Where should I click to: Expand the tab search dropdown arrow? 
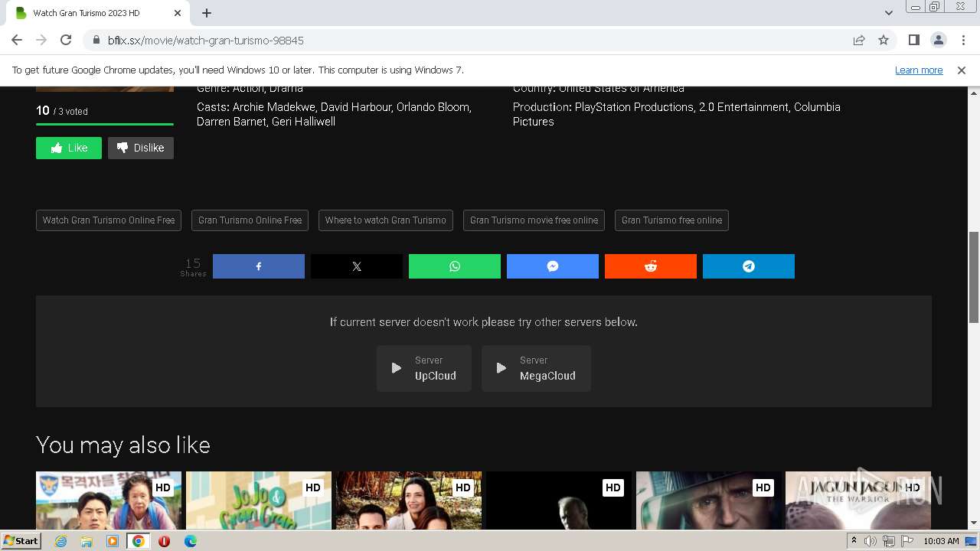point(889,13)
